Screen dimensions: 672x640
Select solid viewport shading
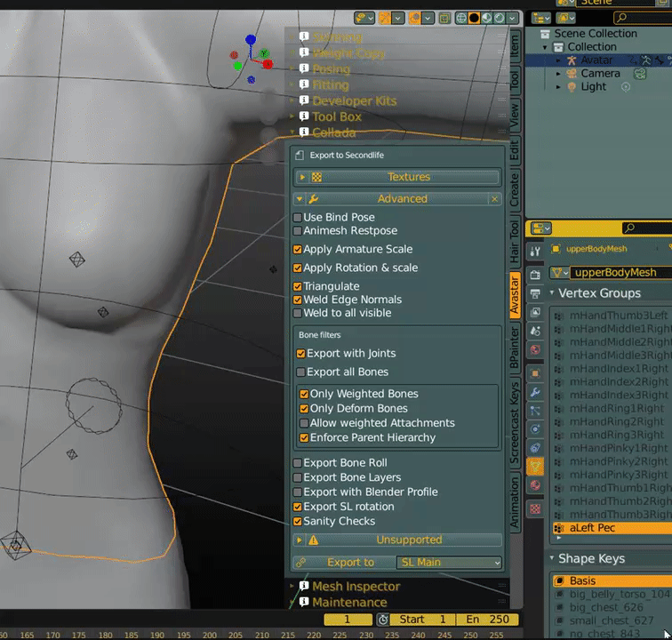(474, 18)
